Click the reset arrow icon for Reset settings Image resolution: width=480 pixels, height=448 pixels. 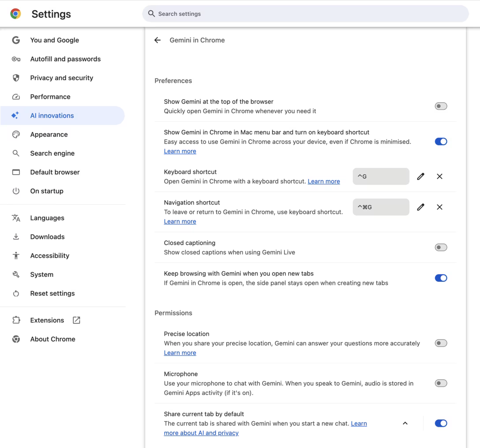pos(16,294)
